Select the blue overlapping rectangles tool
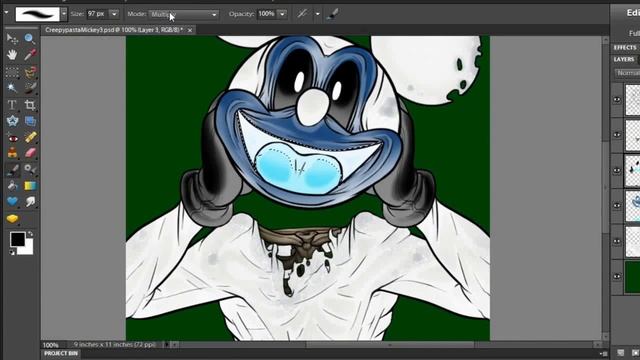The height and width of the screenshot is (360, 640). coord(30,121)
